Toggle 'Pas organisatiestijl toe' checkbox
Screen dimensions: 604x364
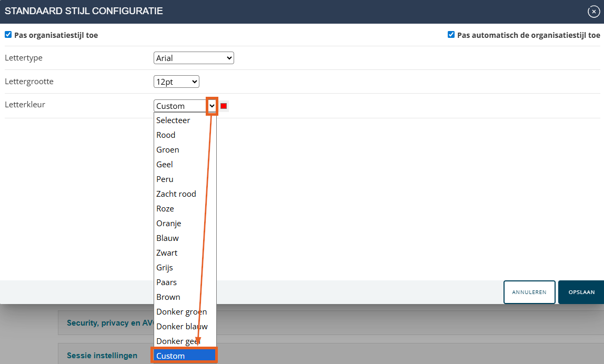click(8, 35)
